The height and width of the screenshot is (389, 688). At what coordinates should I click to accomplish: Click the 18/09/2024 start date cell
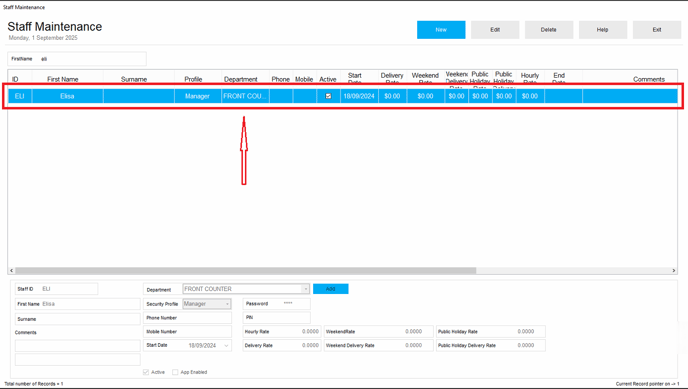click(x=359, y=96)
